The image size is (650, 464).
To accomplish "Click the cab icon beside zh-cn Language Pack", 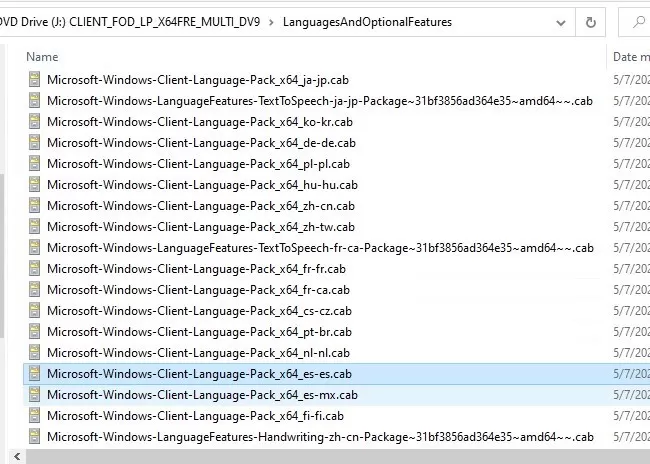I will [34, 206].
